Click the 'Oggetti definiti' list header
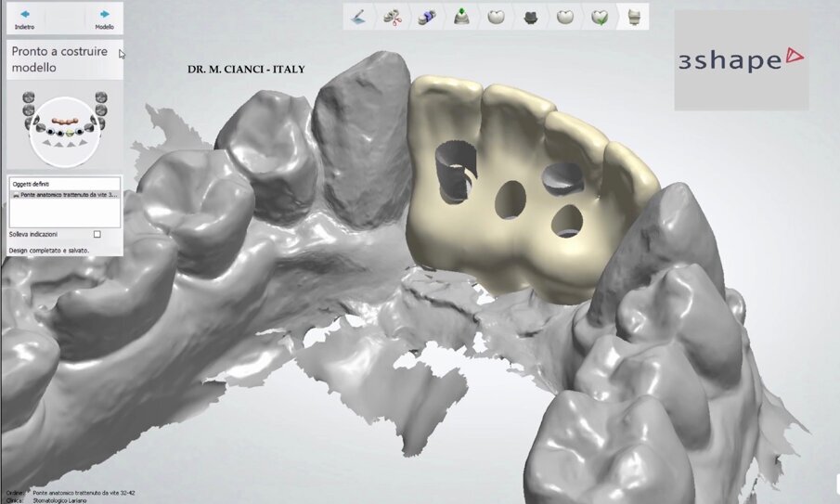The image size is (840, 504). (x=31, y=184)
